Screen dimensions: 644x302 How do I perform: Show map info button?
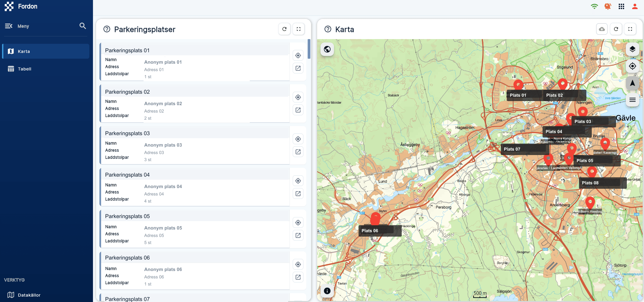coord(327,291)
